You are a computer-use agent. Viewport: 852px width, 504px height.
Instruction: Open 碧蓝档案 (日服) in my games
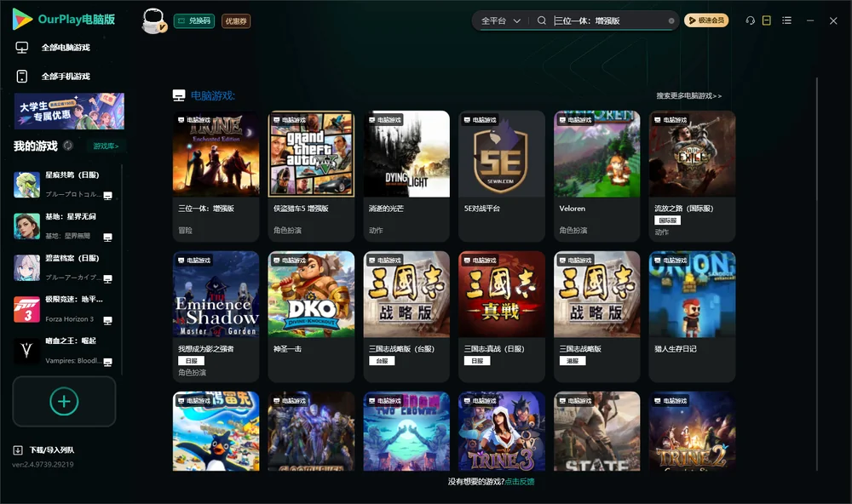64,267
